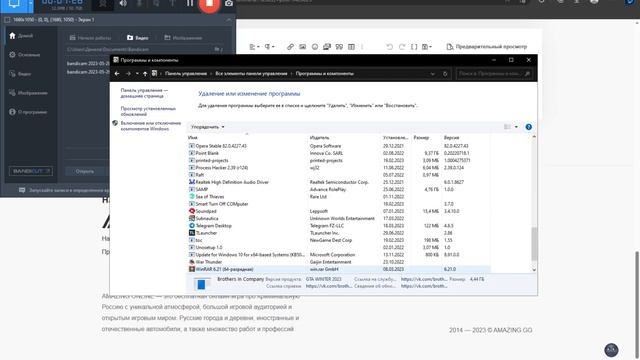Viewport: 640px width, 360px height.
Task: Open help with the blue question icon
Action: [529, 127]
